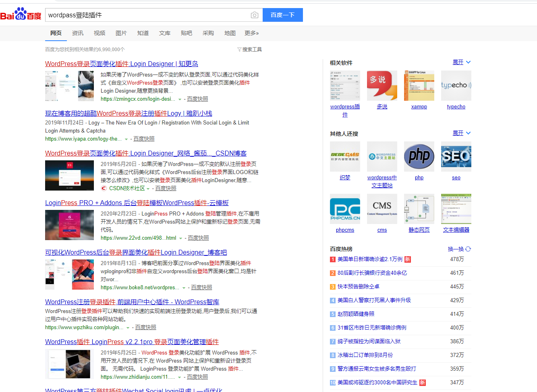Click the php logo icon

click(x=419, y=156)
